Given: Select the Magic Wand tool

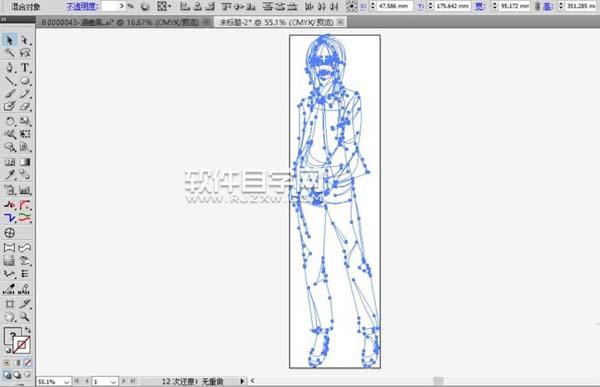Looking at the screenshot, I should point(10,53).
